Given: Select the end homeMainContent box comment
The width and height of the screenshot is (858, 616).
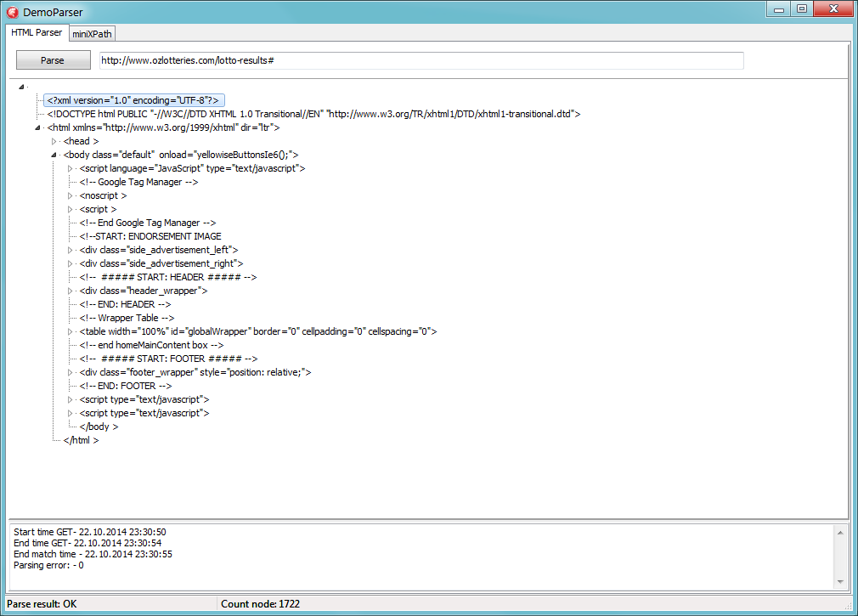Looking at the screenshot, I should tap(151, 345).
